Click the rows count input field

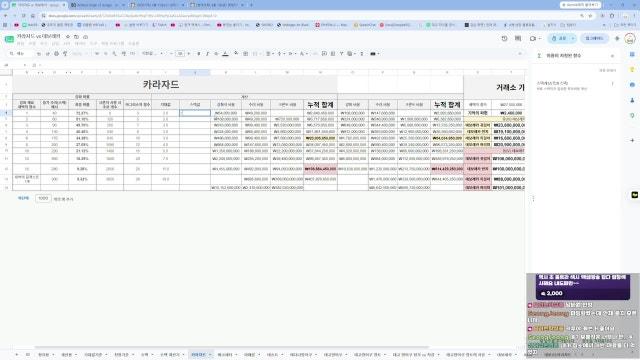click(x=43, y=198)
